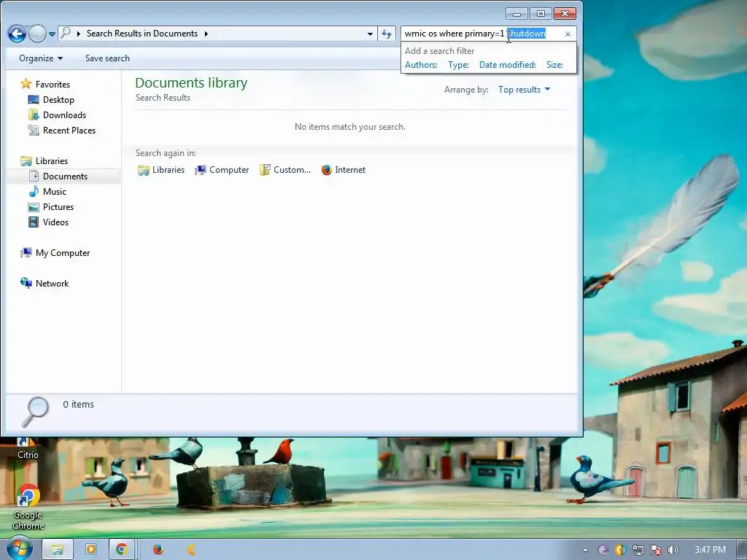Click the 3:47 PM clock
Image resolution: width=747 pixels, height=560 pixels.
pos(710,550)
